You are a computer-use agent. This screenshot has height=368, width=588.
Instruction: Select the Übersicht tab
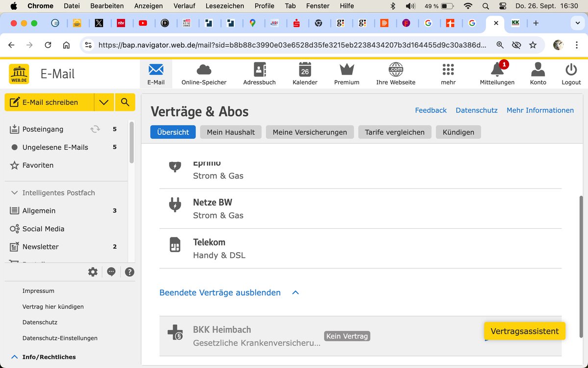pos(173,132)
